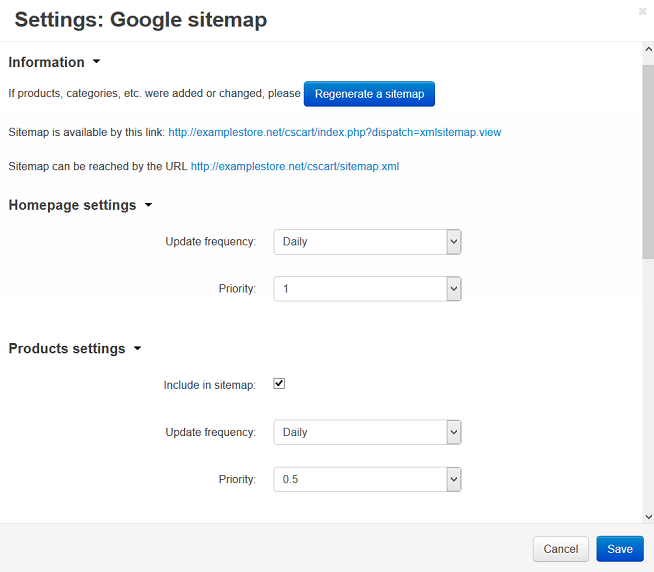Screen dimensions: 654x572
Task: Click the Include in sitemap label
Action: click(x=209, y=385)
